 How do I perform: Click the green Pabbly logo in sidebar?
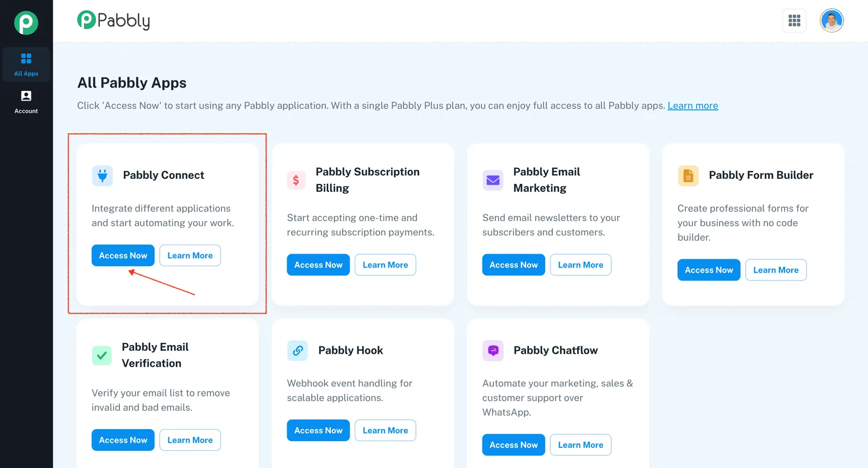click(x=26, y=23)
